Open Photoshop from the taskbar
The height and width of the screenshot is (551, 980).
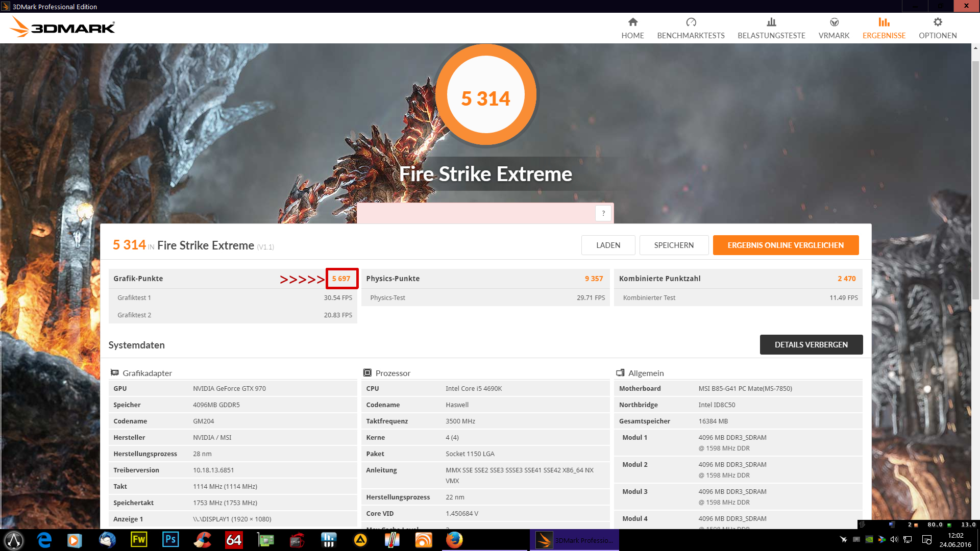tap(170, 540)
